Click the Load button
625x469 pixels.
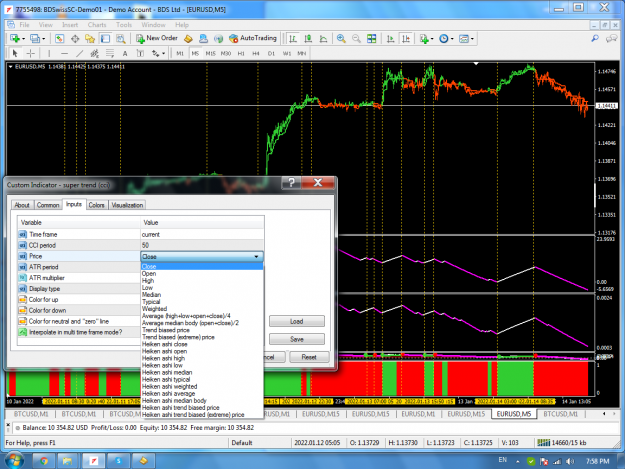pos(297,321)
